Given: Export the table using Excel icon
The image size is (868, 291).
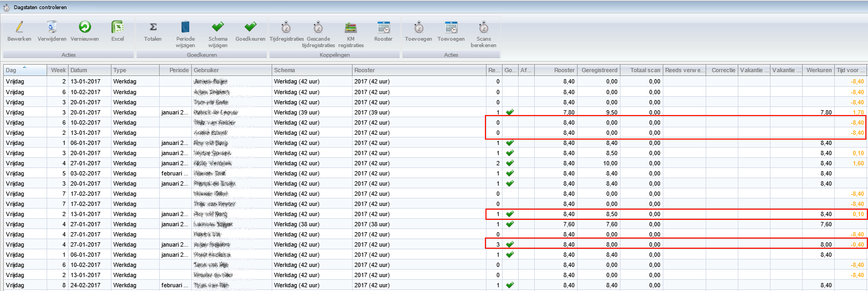Looking at the screenshot, I should [x=117, y=27].
